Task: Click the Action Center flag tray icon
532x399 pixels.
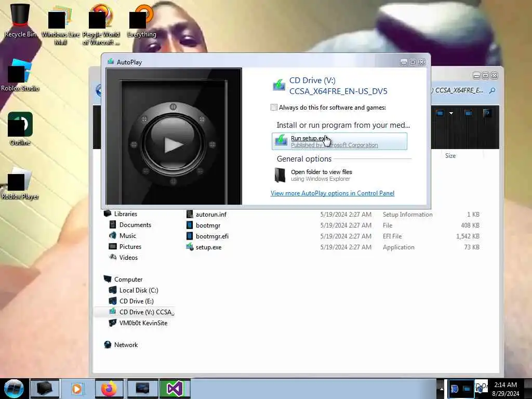Action: click(454, 389)
